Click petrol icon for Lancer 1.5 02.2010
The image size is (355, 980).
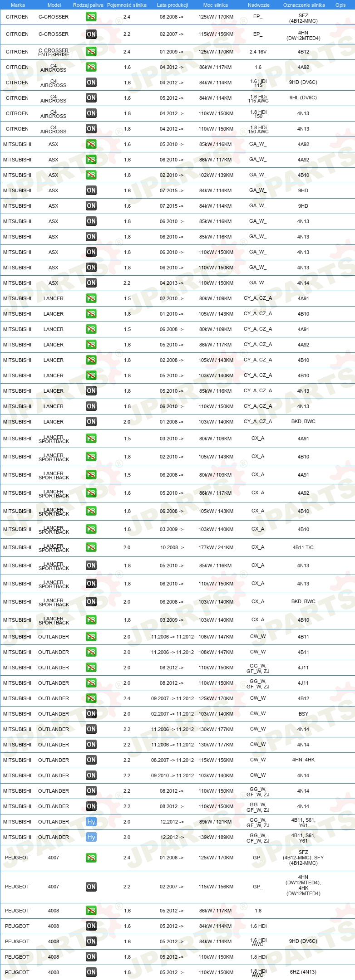point(91,298)
